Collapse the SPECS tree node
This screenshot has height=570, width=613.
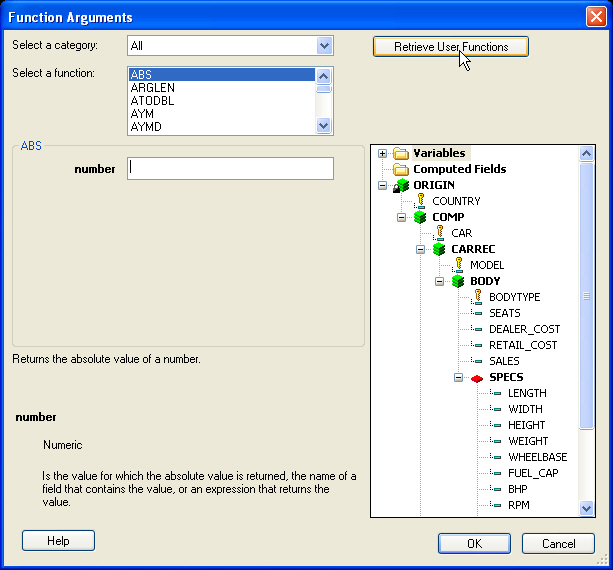tap(458, 378)
